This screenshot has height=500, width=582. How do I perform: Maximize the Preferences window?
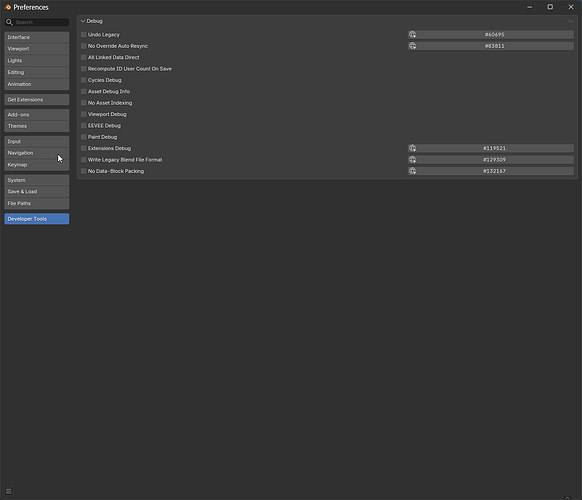[x=550, y=7]
